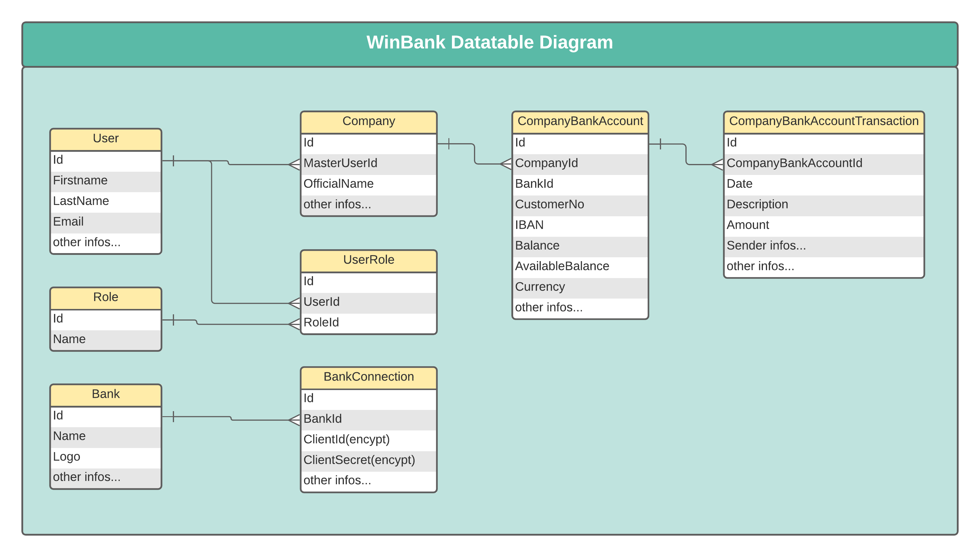Image resolution: width=980 pixels, height=557 pixels.
Task: Select the BankConnection table header
Action: [369, 377]
